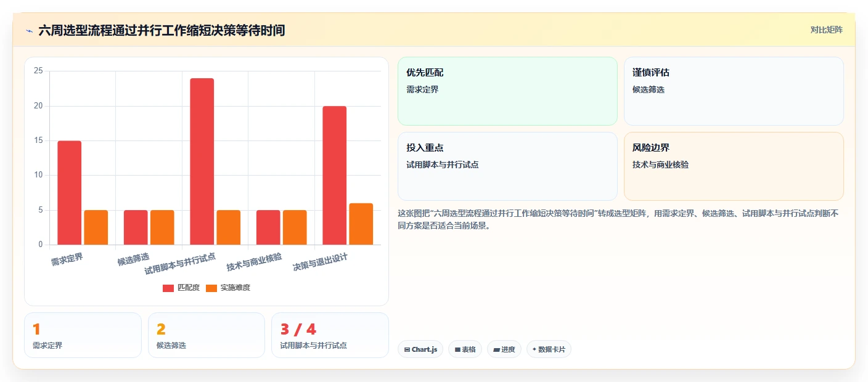Open the 投入重点 card
Image resolution: width=868 pixels, height=382 pixels.
pos(507,166)
